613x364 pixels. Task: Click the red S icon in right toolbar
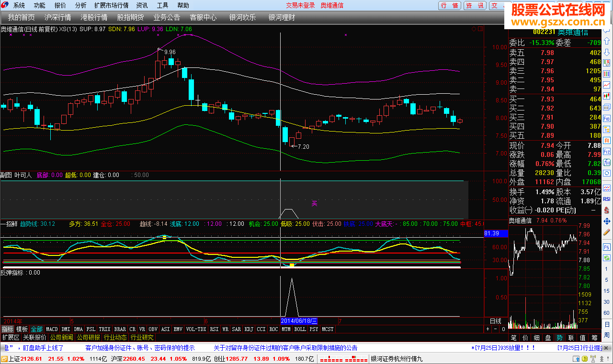click(x=606, y=210)
